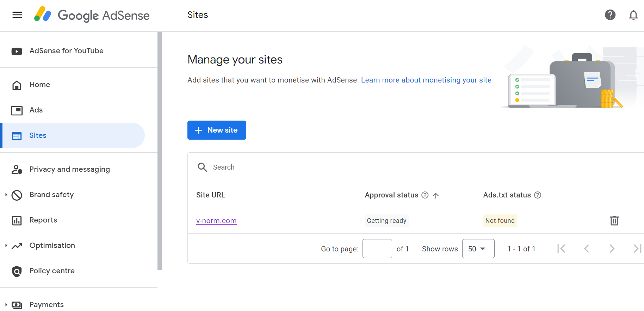The height and width of the screenshot is (311, 644).
Task: Click the '1 - 1 of 1' count text
Action: click(x=521, y=249)
